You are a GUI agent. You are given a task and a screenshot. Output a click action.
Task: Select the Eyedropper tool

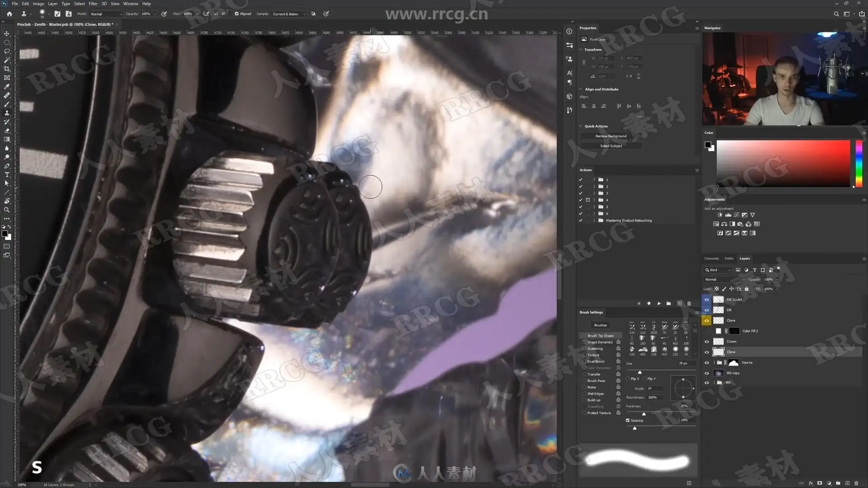(x=7, y=87)
